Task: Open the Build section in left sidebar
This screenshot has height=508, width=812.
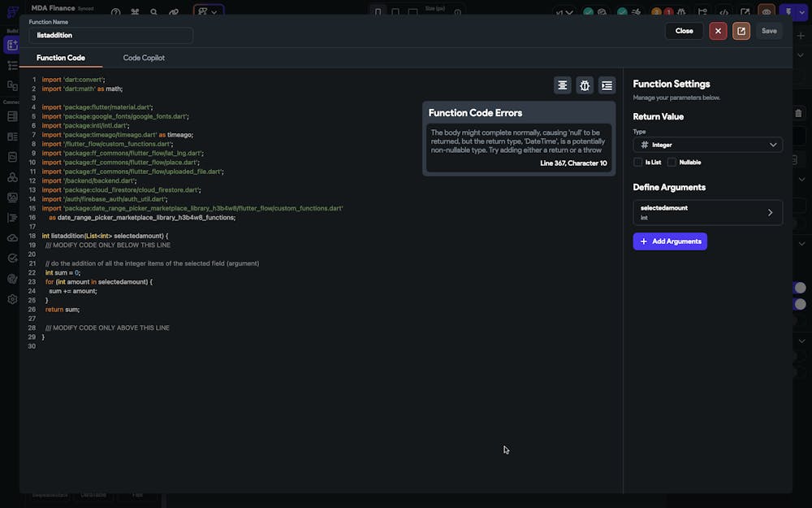Action: 12,46
